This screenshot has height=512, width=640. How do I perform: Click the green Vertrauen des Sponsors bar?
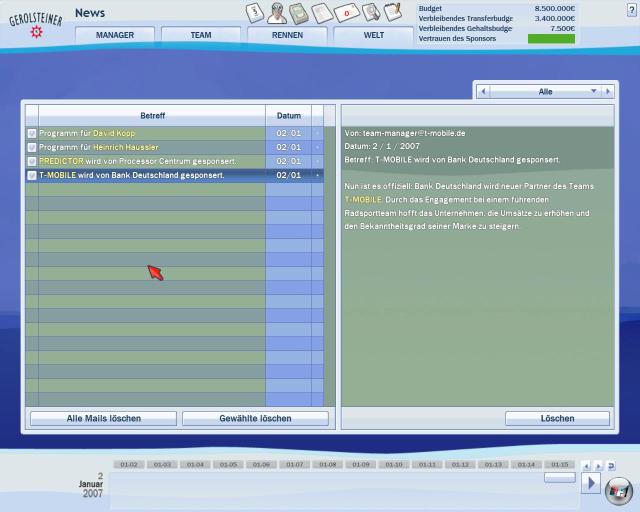[x=551, y=39]
